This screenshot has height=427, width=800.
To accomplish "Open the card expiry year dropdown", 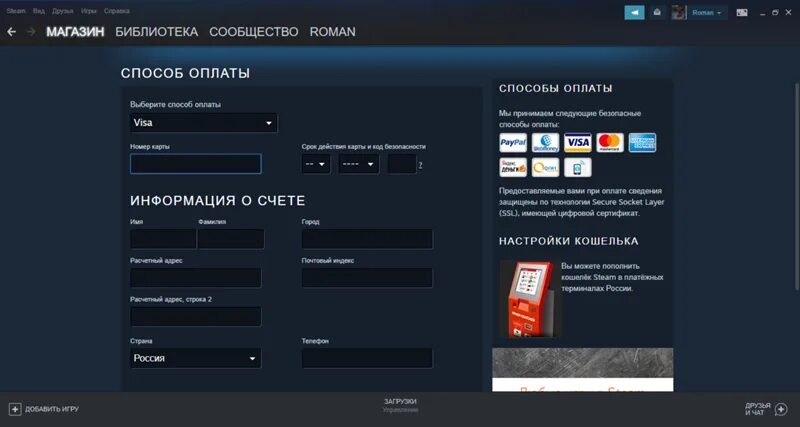I will click(x=359, y=164).
